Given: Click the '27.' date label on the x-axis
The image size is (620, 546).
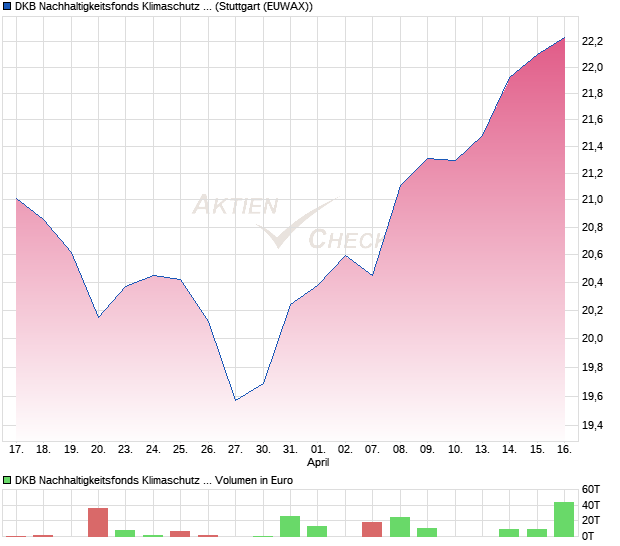Looking at the screenshot, I should (x=235, y=449).
